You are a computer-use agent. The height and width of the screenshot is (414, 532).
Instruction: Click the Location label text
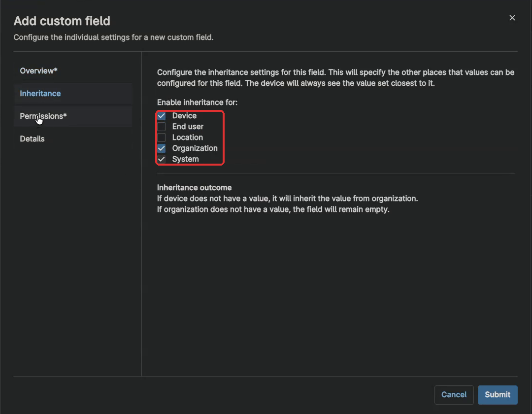click(187, 138)
